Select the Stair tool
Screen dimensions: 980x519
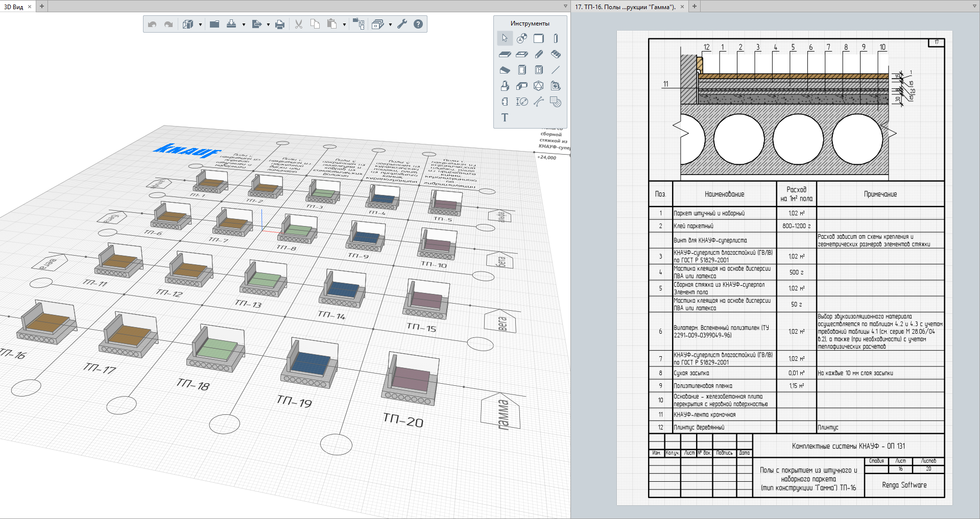click(x=556, y=54)
